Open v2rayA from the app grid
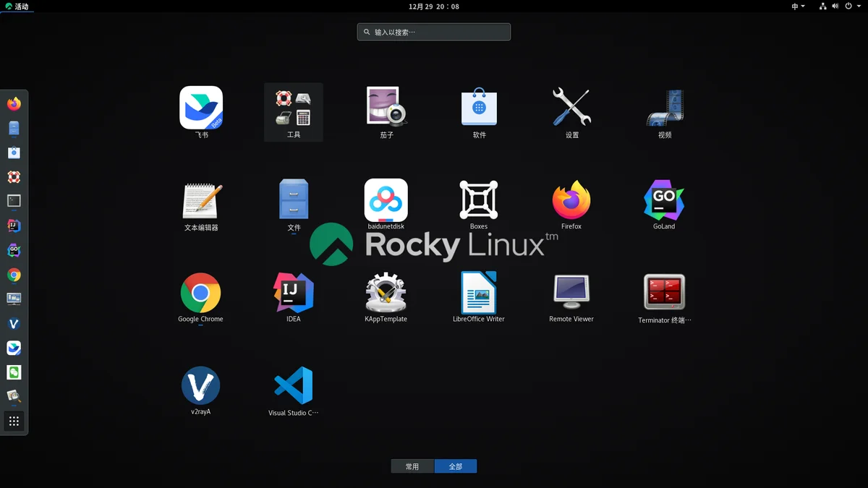Image resolution: width=868 pixels, height=488 pixels. click(x=201, y=391)
